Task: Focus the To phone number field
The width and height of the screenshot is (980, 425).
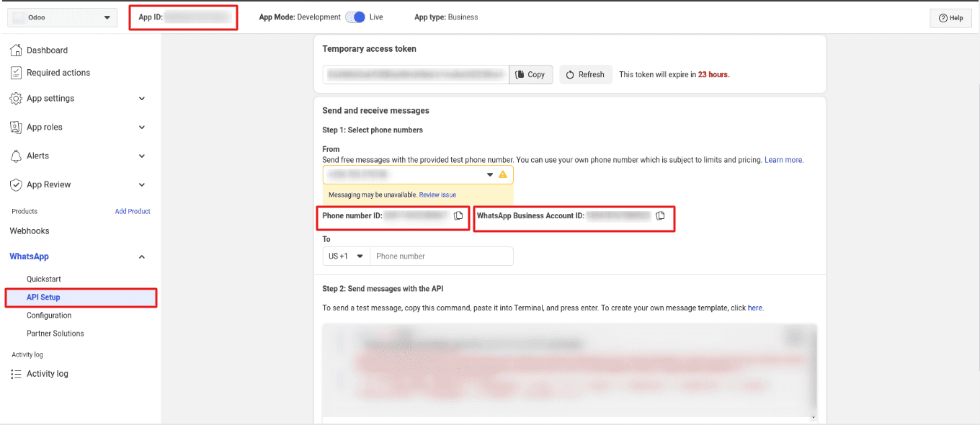Action: (441, 256)
